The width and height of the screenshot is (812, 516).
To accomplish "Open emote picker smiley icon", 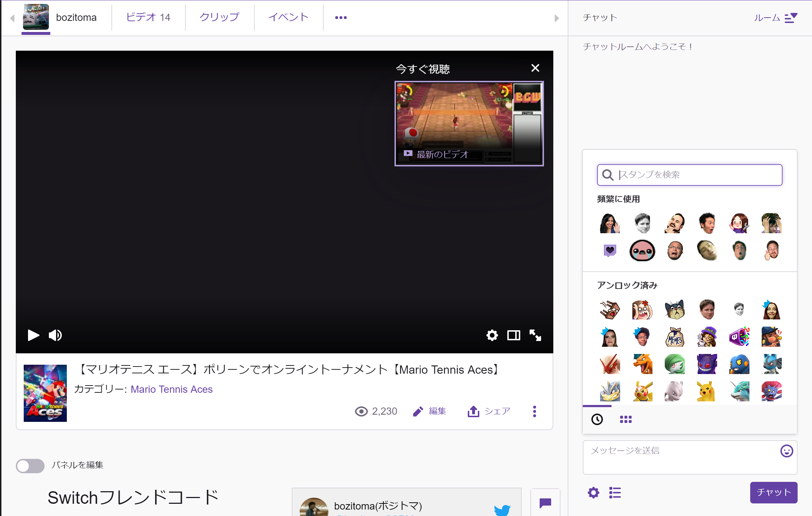I will (786, 451).
